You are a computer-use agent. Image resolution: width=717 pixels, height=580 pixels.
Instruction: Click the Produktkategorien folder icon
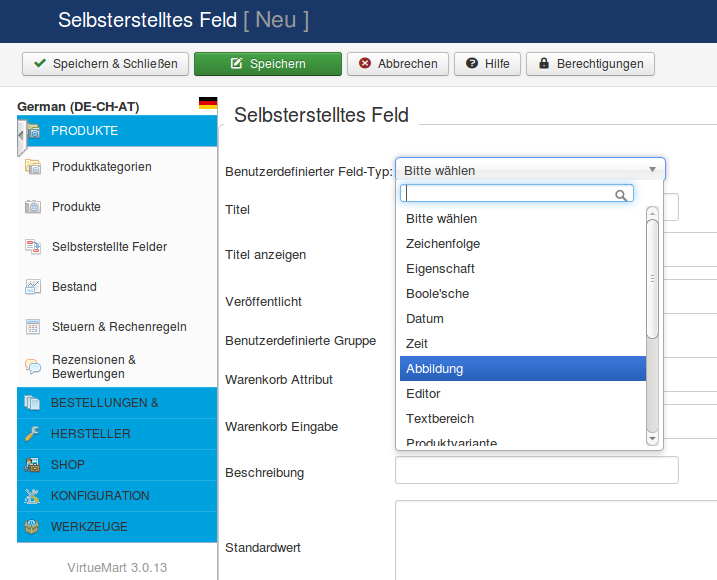(x=33, y=167)
